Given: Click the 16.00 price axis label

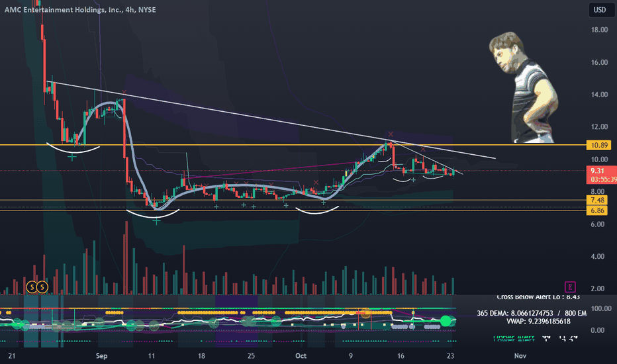Looking at the screenshot, I should [x=599, y=62].
